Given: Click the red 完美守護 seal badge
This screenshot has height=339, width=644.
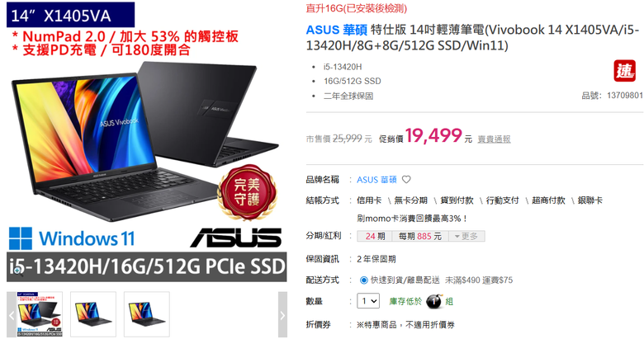Looking at the screenshot, I should tap(247, 191).
